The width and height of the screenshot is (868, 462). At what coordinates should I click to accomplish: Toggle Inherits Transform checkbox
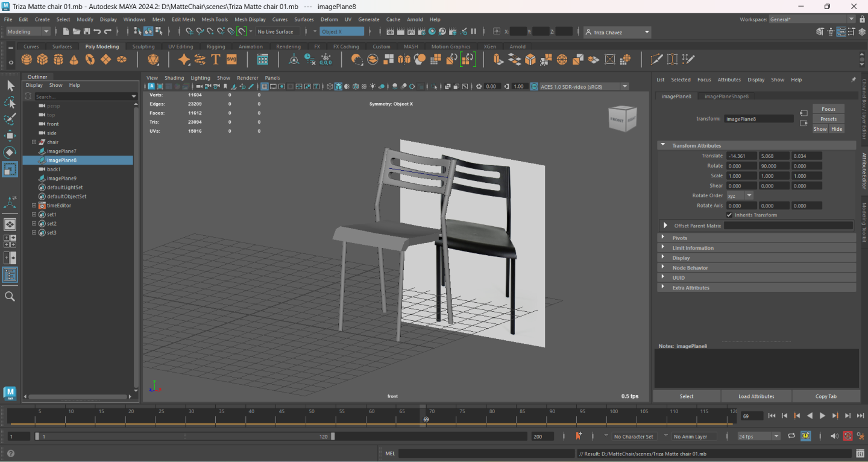[729, 215]
